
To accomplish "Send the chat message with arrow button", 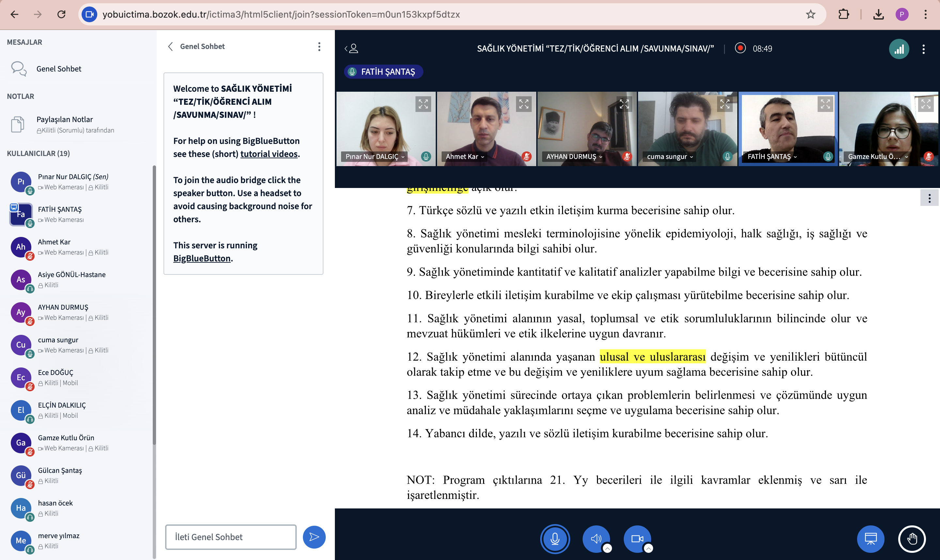I will [314, 537].
